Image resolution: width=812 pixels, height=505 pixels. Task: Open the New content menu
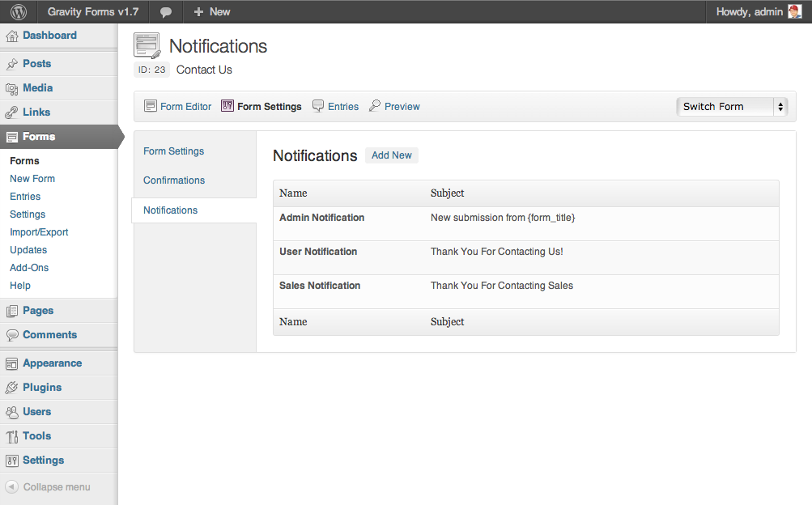tap(212, 11)
